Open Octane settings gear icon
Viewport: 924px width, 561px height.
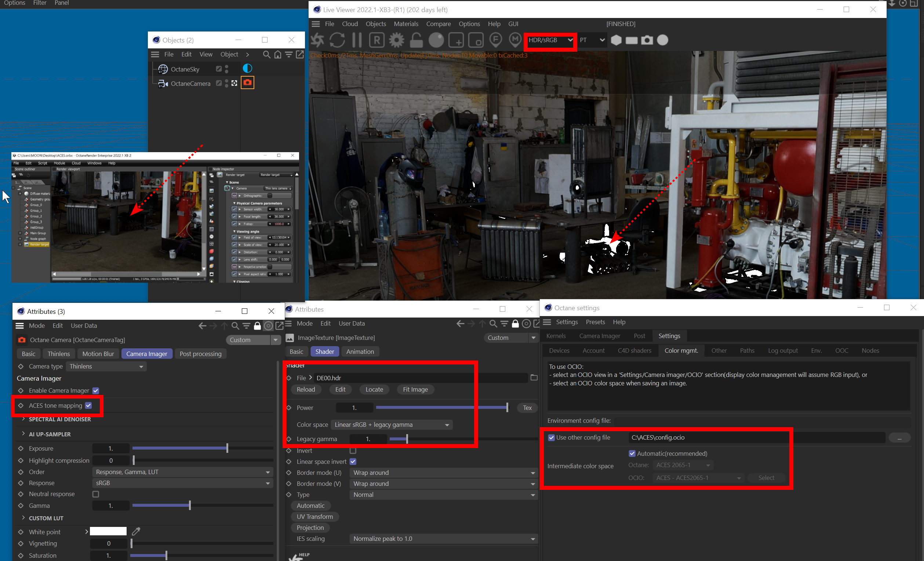[x=396, y=40]
